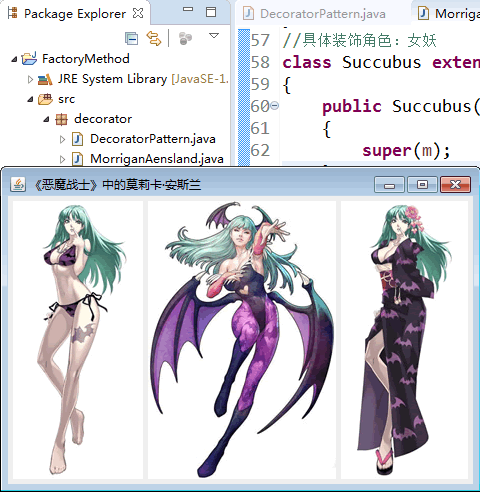Click the MorriganAensland.java file icon in tree
Image resolution: width=480 pixels, height=492 pixels.
[77, 159]
